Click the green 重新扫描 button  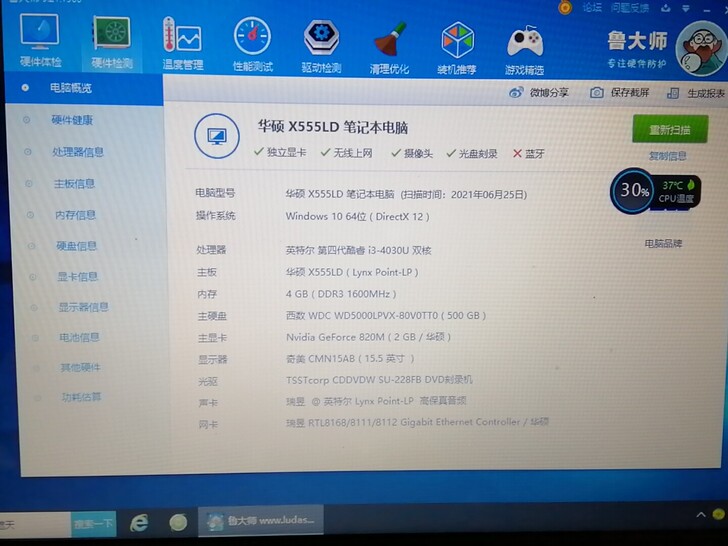pos(670,129)
